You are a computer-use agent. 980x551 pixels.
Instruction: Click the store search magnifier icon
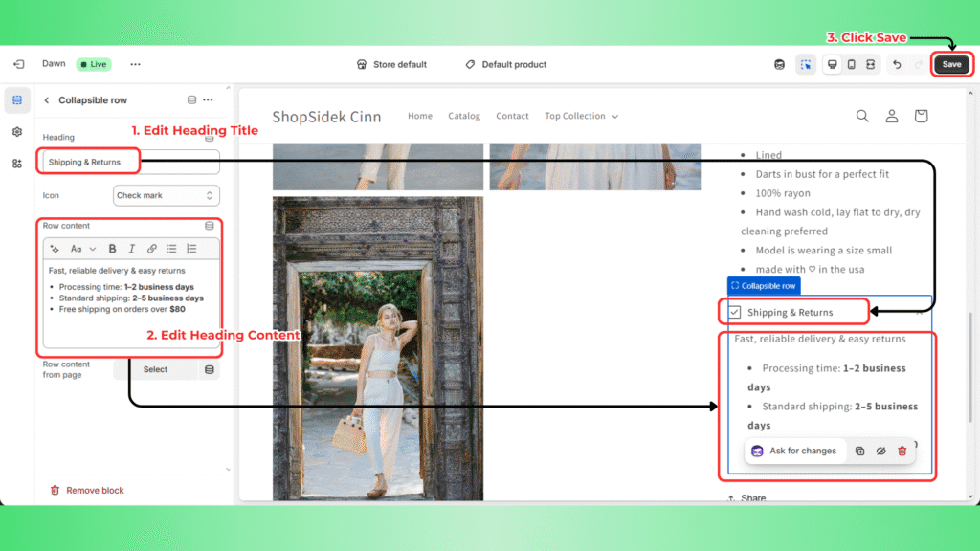click(x=862, y=116)
